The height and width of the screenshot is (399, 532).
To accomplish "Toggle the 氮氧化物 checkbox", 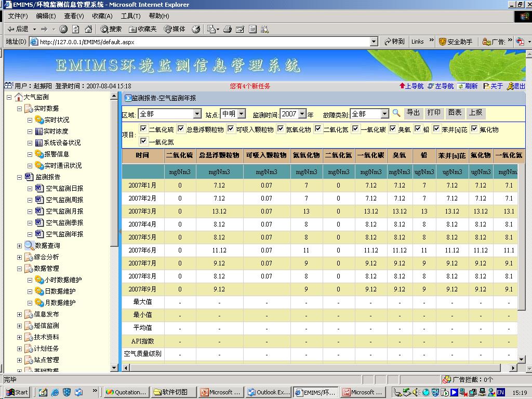I will click(281, 129).
